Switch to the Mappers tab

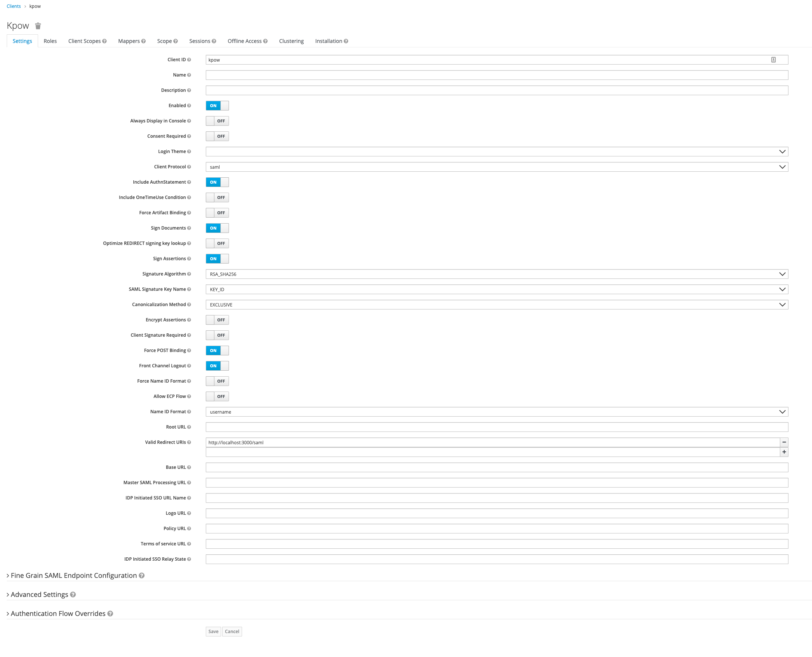pyautogui.click(x=129, y=41)
